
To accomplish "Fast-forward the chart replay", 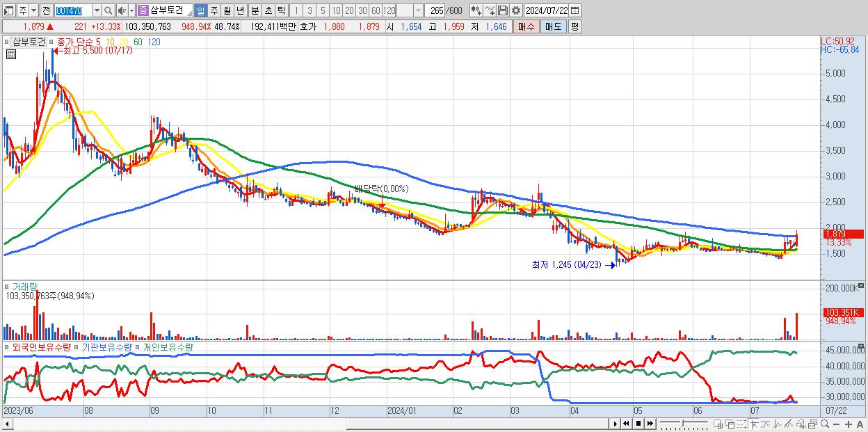I will [650, 424].
